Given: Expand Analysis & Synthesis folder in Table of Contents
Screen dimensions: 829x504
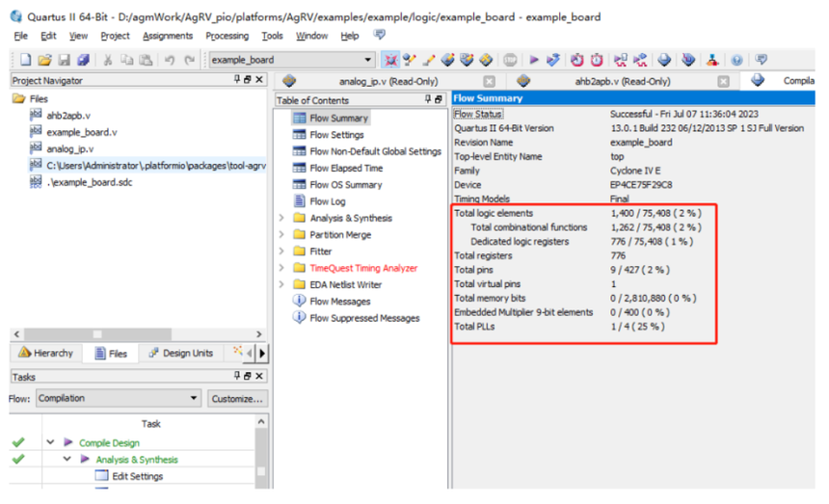Looking at the screenshot, I should click(281, 218).
